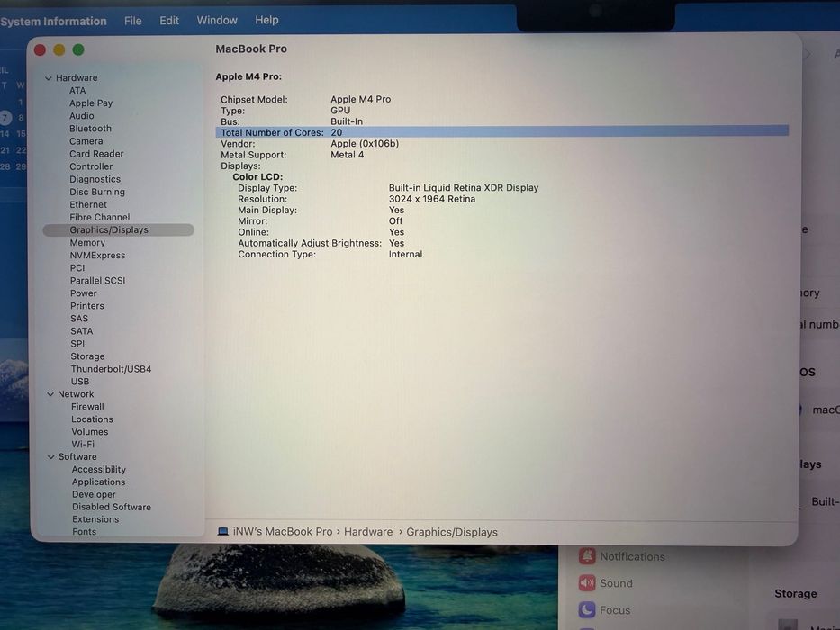Click the Total Number of Cores row
Screen dimensions: 840x630
coord(502,131)
